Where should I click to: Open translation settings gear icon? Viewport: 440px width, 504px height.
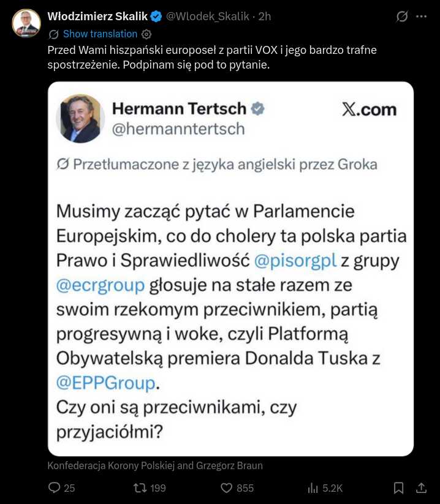pos(146,34)
